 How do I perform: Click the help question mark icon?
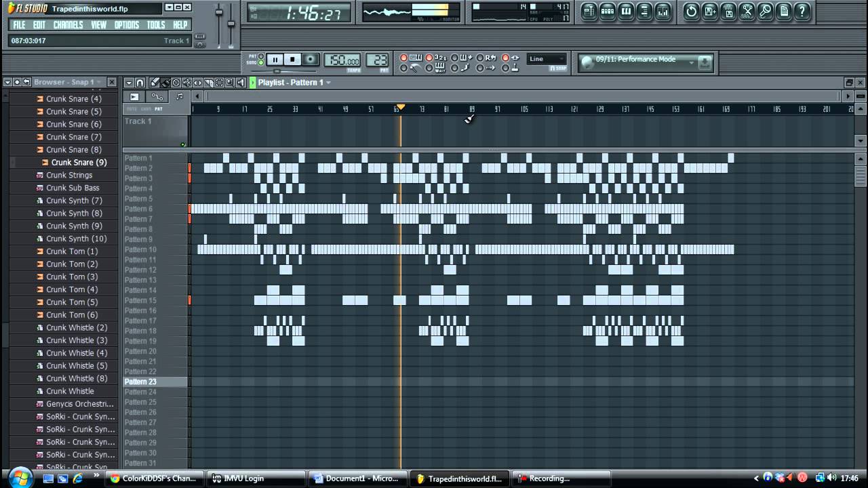click(802, 12)
